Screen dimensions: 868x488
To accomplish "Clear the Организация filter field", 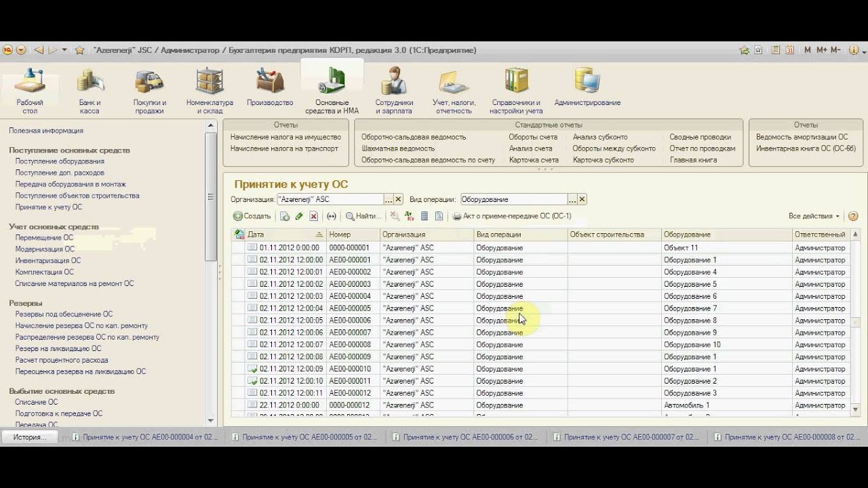I will 398,199.
